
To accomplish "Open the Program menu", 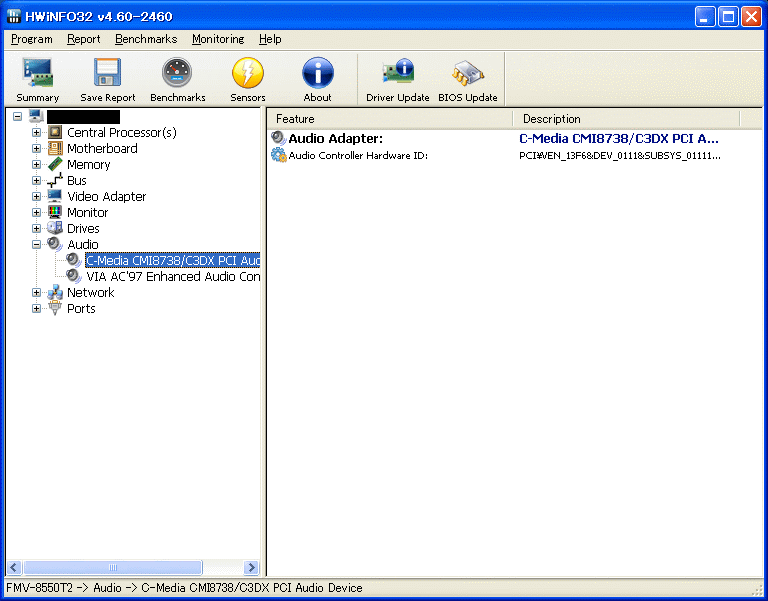I will (x=32, y=39).
